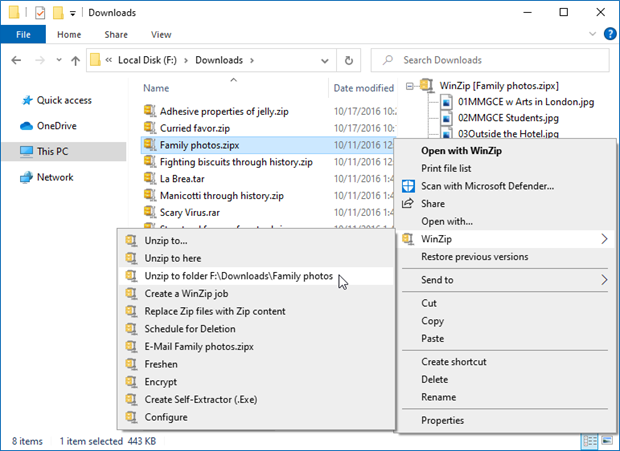Screen dimensions: 620x451
Task: Click the WinZip icon beside Unzip to...
Action: click(131, 240)
